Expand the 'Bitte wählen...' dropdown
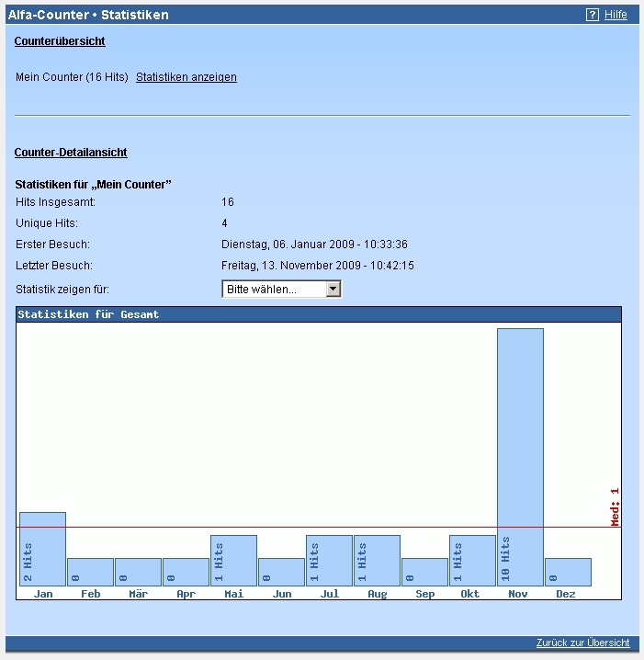 click(281, 290)
